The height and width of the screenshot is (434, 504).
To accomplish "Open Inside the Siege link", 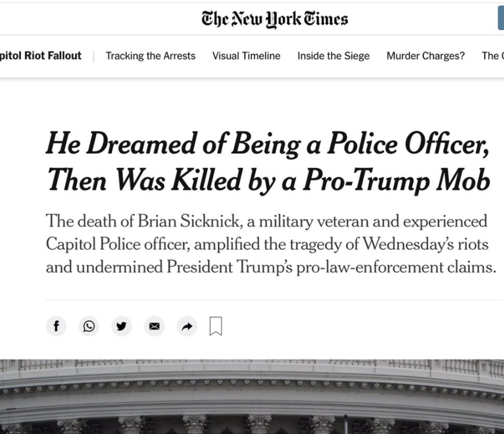I will point(333,56).
